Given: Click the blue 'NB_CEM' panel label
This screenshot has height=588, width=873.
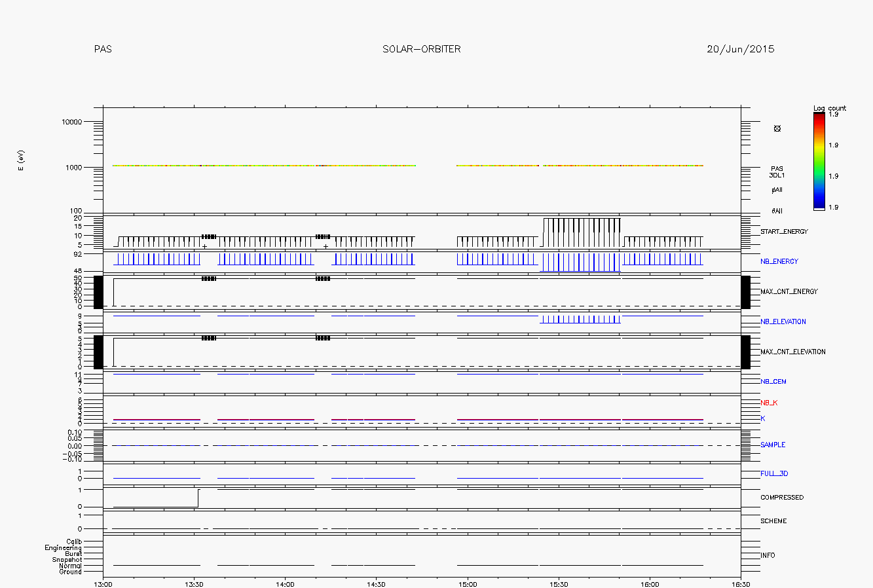Looking at the screenshot, I should (x=773, y=381).
